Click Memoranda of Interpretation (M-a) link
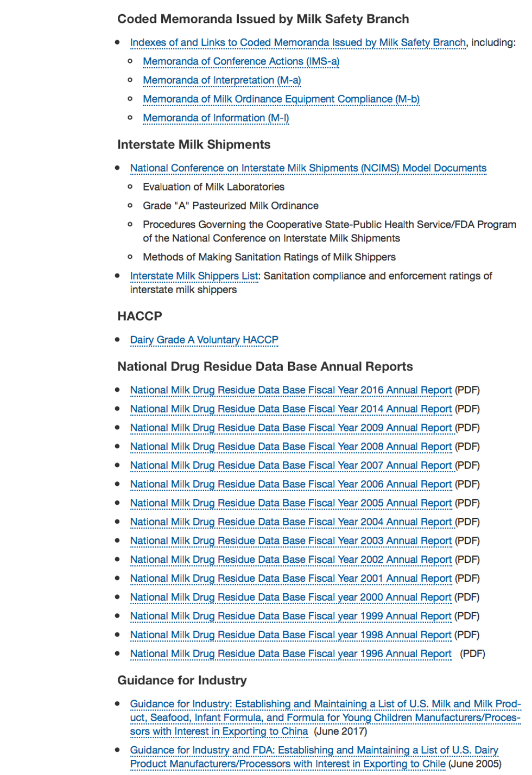532x775 pixels. [x=221, y=80]
